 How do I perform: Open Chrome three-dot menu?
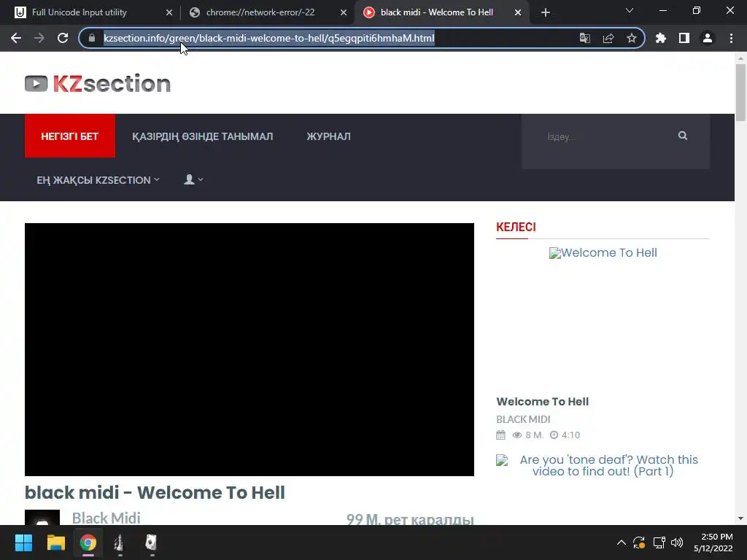pos(731,38)
